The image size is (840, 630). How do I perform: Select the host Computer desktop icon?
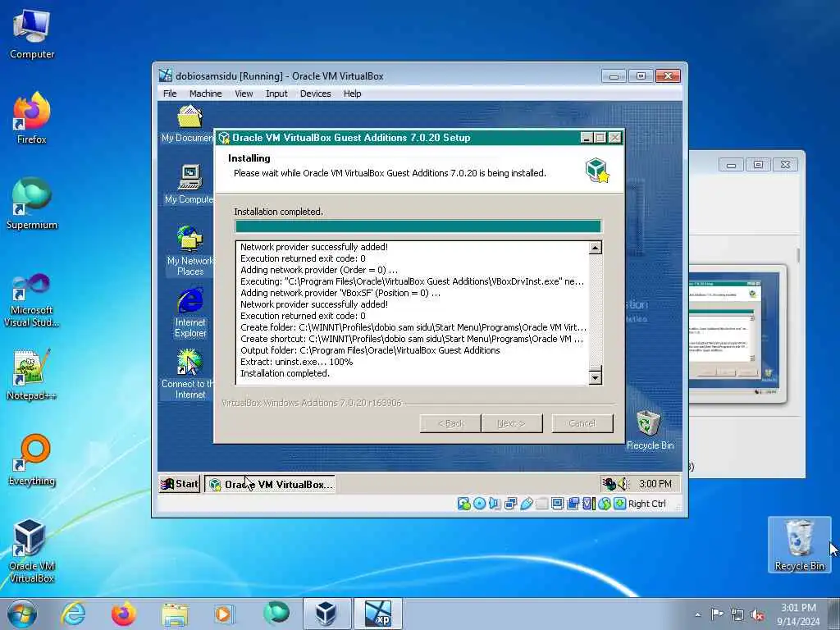tap(32, 34)
